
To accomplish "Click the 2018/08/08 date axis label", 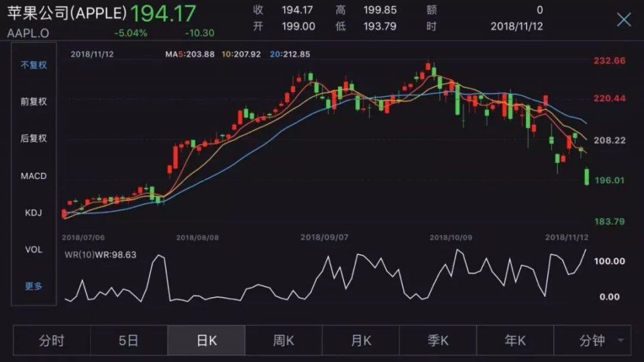I will (197, 237).
